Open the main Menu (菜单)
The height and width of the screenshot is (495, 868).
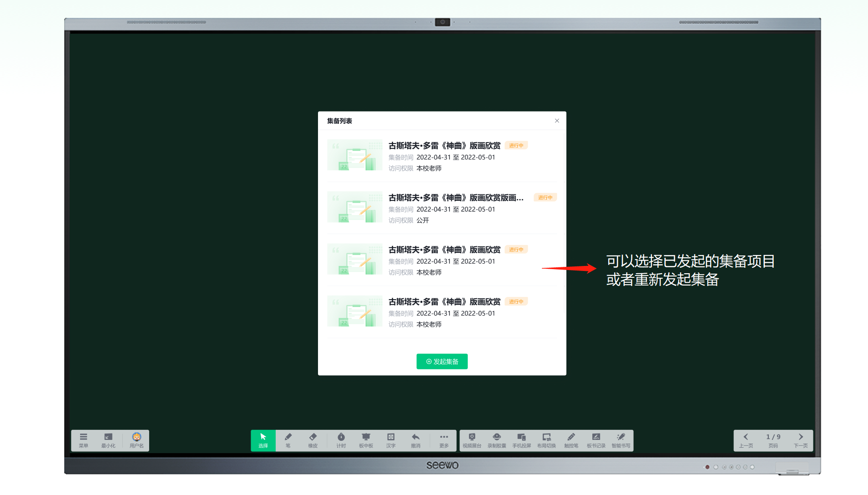(83, 440)
